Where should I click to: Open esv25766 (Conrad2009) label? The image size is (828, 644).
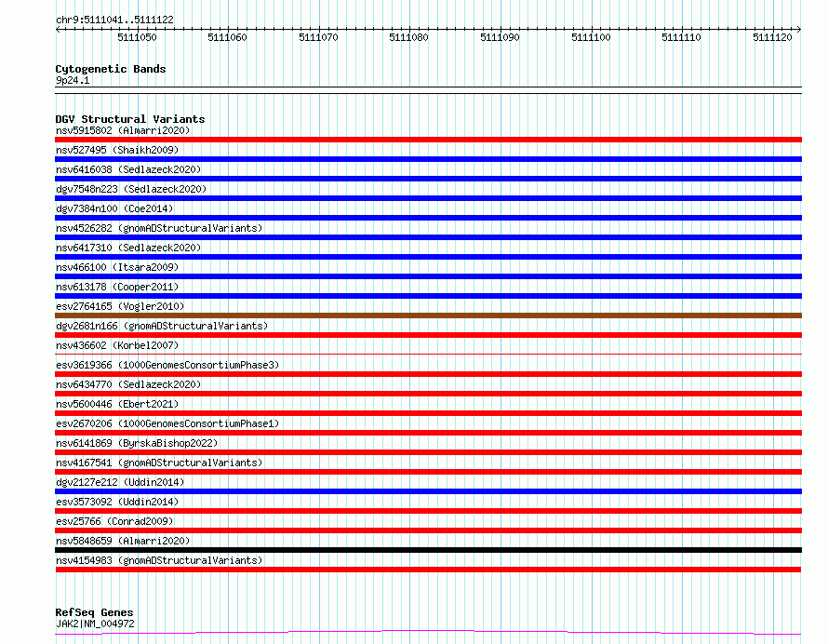pos(114,521)
